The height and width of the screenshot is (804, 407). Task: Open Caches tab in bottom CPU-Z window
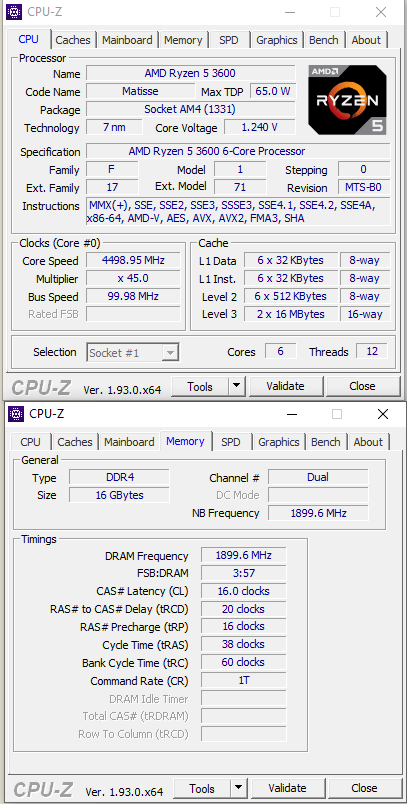(75, 442)
